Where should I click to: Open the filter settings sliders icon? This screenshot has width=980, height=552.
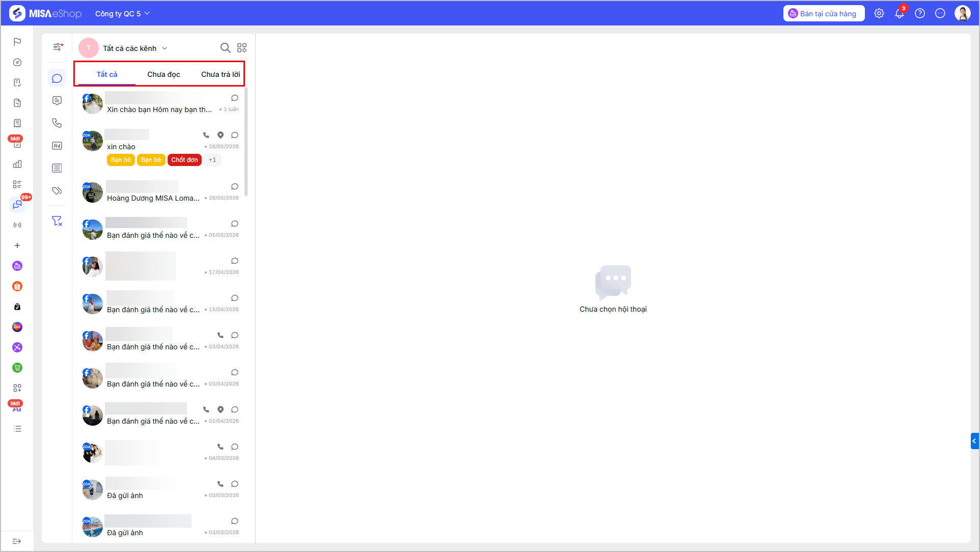pyautogui.click(x=58, y=47)
